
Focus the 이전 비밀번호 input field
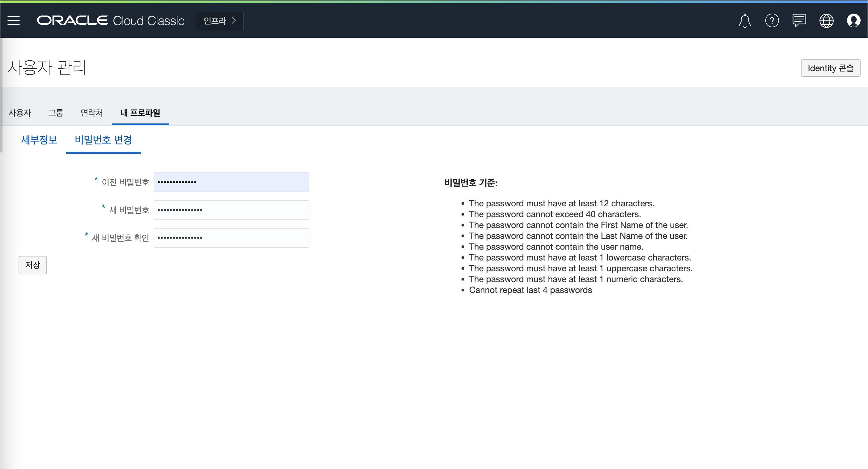[x=232, y=183]
